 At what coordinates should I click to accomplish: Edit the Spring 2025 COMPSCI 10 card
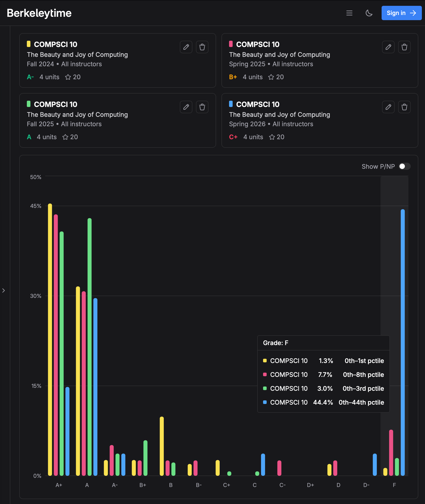(388, 47)
